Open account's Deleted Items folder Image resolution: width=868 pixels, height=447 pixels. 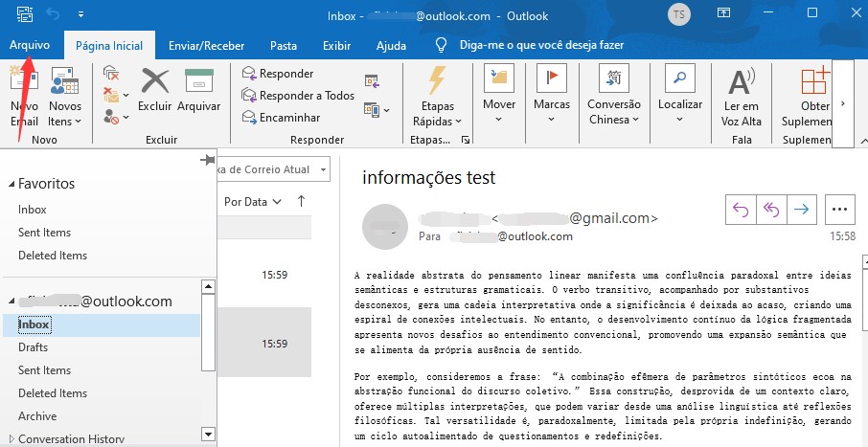click(53, 393)
